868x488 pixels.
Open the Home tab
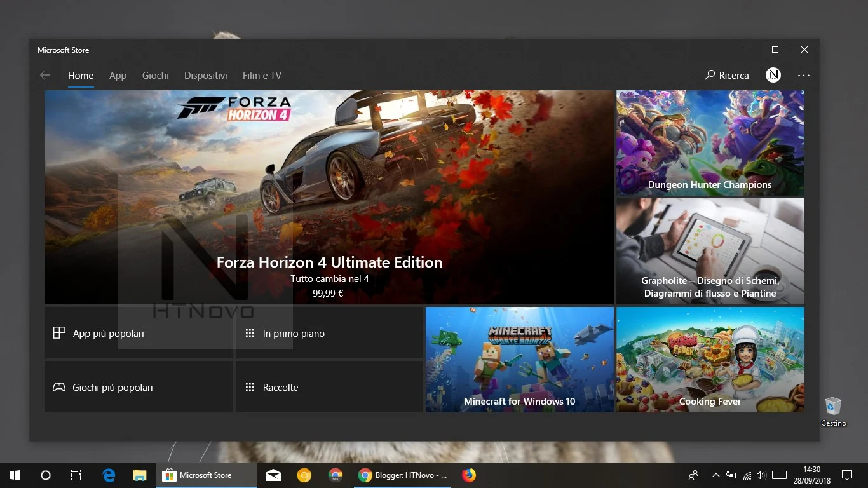(81, 75)
